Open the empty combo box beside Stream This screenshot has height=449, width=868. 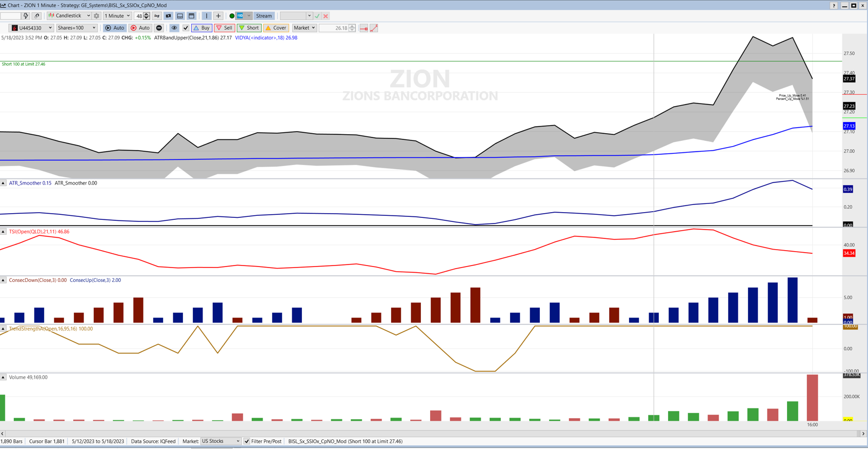(x=296, y=16)
